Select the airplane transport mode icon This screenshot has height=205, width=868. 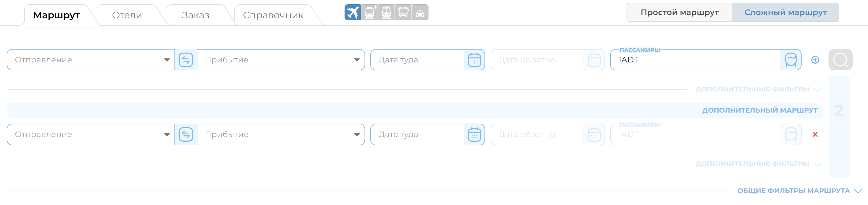[x=353, y=13]
